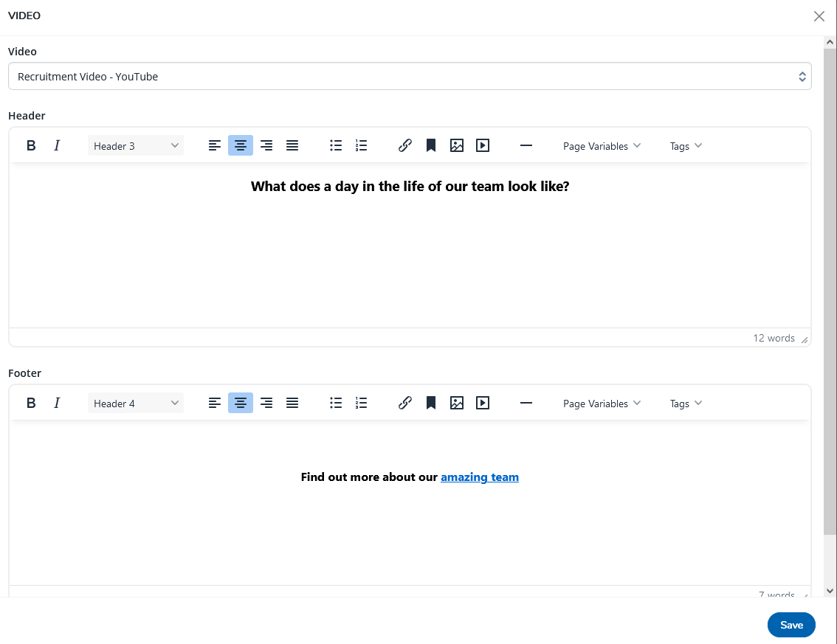Insert image in the Footer toolbar
Viewport: 837px width, 644px height.
point(457,403)
